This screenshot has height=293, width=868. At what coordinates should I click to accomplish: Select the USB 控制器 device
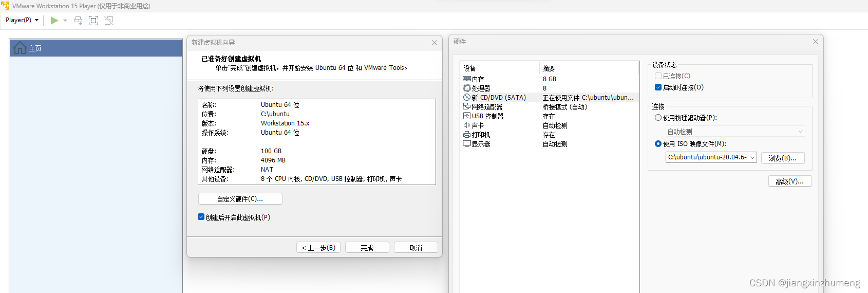pyautogui.click(x=550, y=116)
